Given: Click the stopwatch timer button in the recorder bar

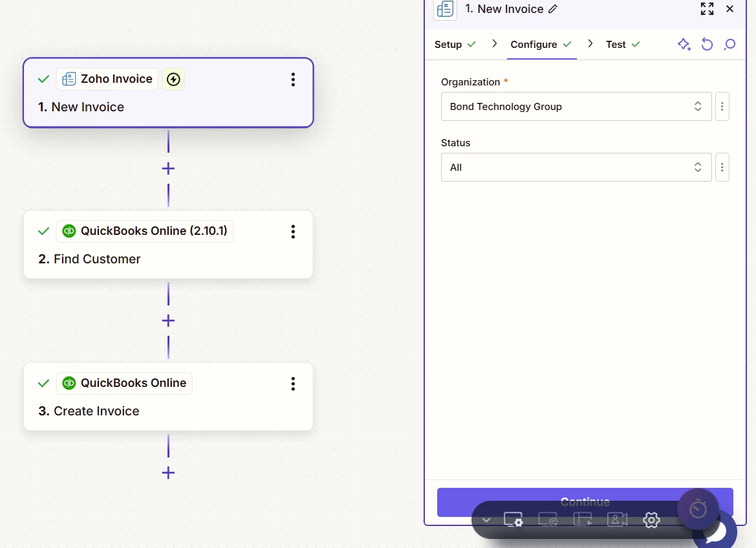Looking at the screenshot, I should click(698, 509).
